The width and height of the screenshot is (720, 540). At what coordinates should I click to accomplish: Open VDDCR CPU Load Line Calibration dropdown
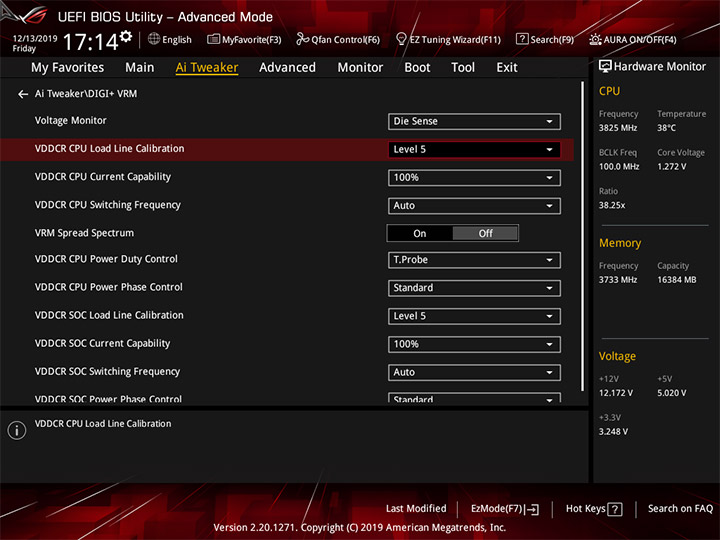click(x=474, y=149)
